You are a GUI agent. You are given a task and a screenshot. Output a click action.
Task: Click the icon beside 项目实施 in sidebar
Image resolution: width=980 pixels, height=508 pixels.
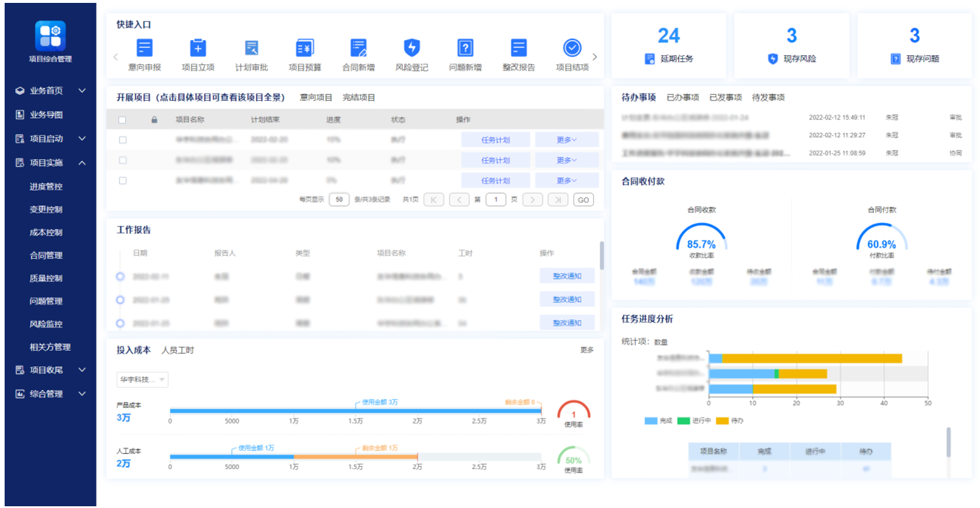point(20,162)
